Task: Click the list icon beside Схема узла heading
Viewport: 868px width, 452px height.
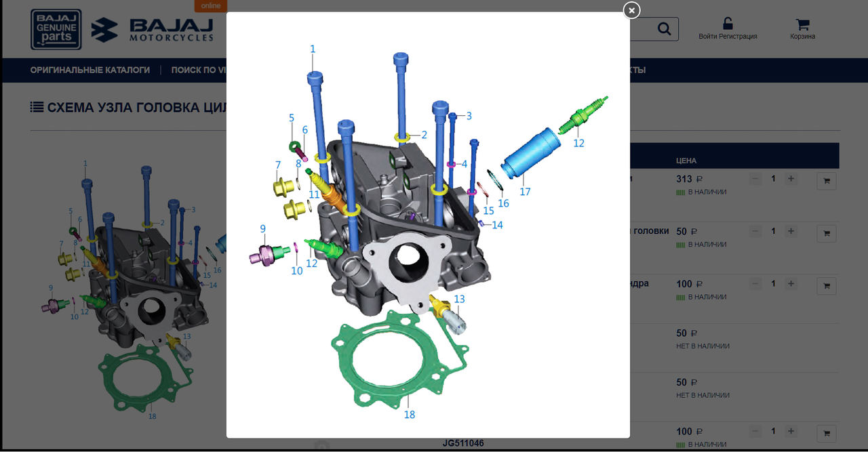Action: pos(37,107)
